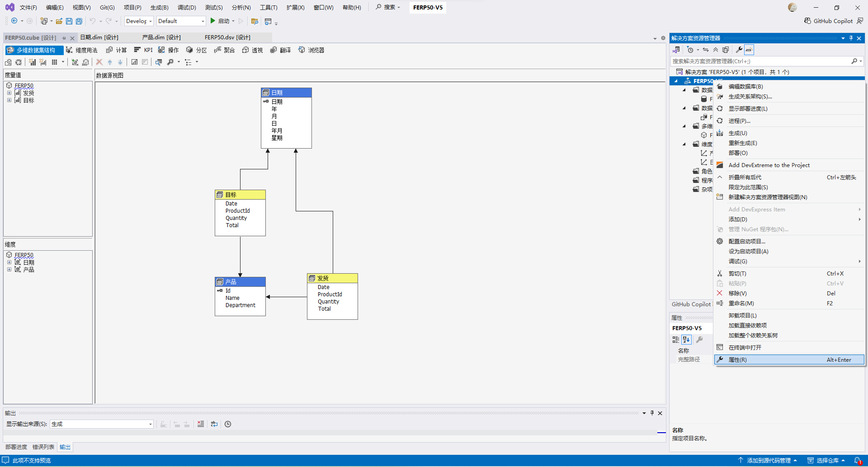This screenshot has width=868, height=467.
Task: Click the Save All toolbar icon
Action: (79, 21)
